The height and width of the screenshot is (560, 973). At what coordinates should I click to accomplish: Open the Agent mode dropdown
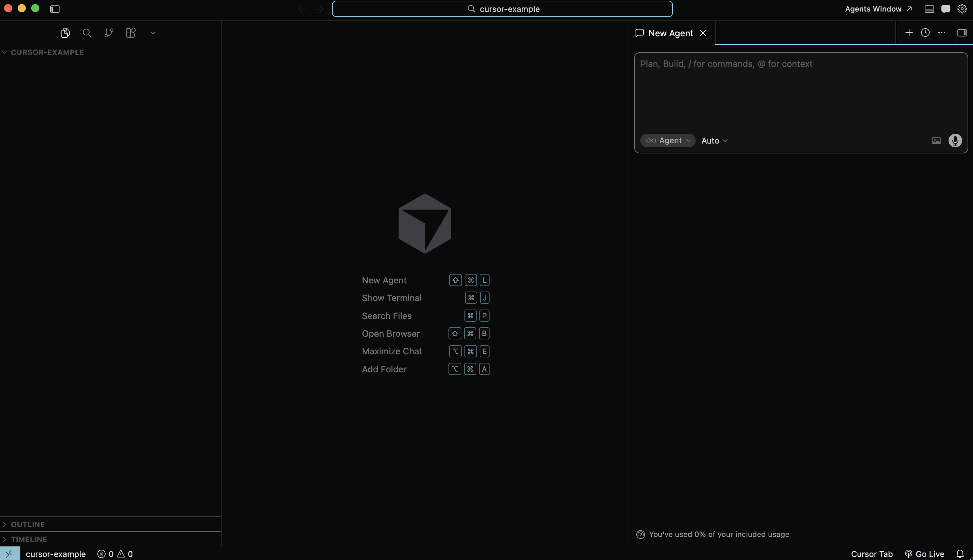[x=668, y=141]
